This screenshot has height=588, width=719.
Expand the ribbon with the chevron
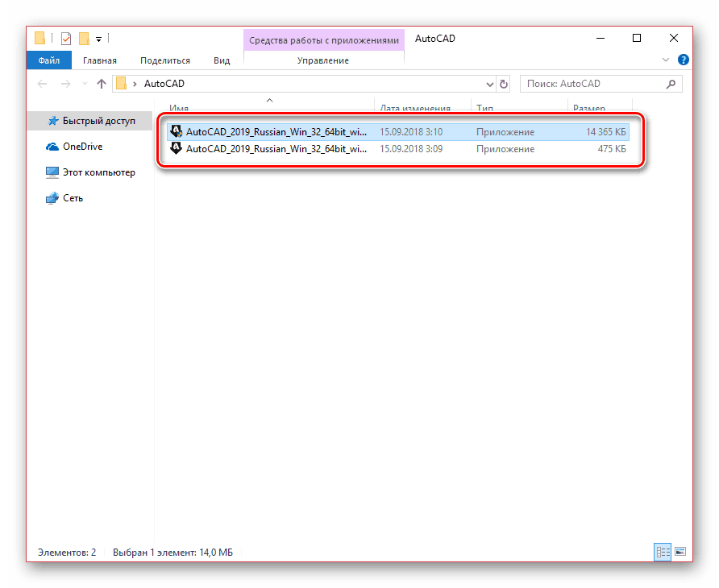click(666, 60)
